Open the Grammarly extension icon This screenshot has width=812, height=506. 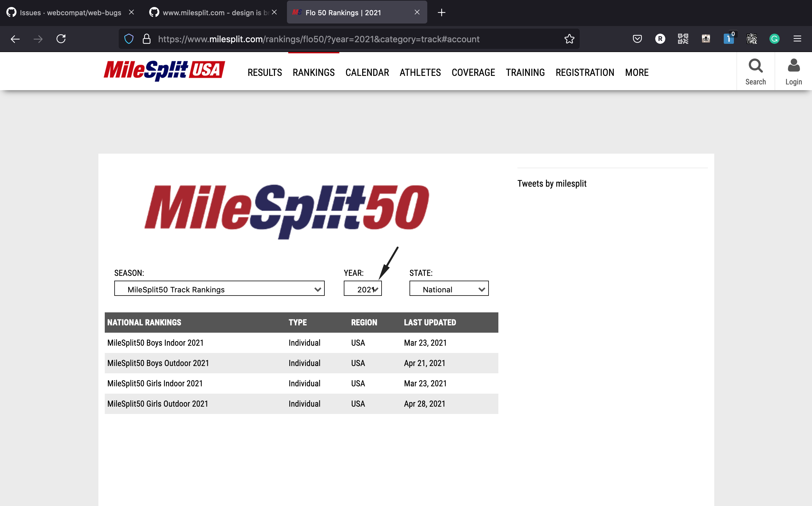tap(774, 39)
